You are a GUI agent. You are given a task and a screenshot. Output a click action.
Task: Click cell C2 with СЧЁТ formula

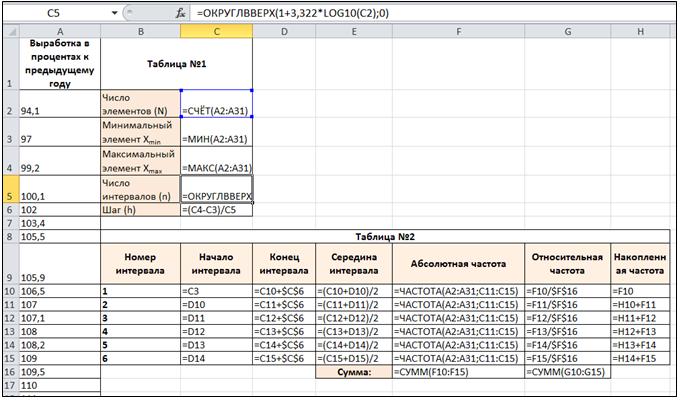216,110
